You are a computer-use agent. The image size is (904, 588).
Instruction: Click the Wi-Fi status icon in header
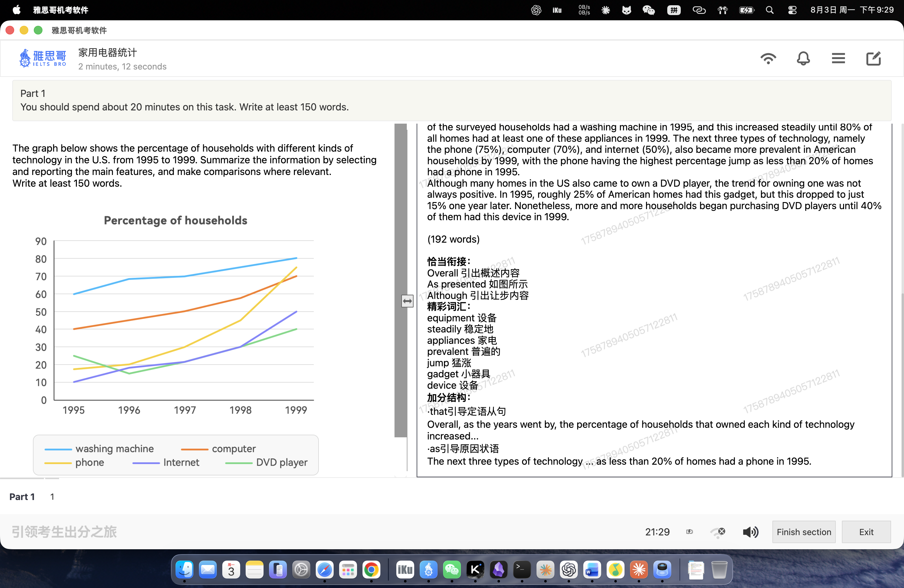pos(768,58)
